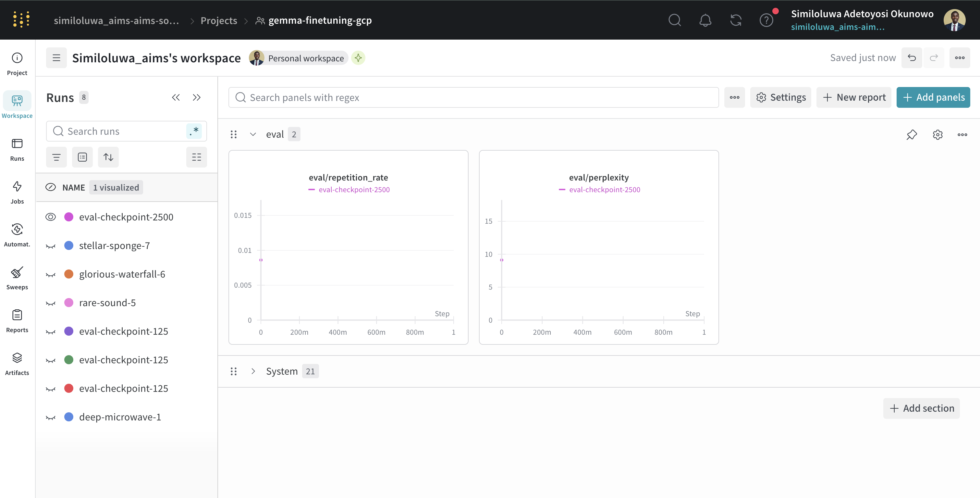The height and width of the screenshot is (498, 980).
Task: Switch to the Runs tab in sidebar
Action: point(17,148)
